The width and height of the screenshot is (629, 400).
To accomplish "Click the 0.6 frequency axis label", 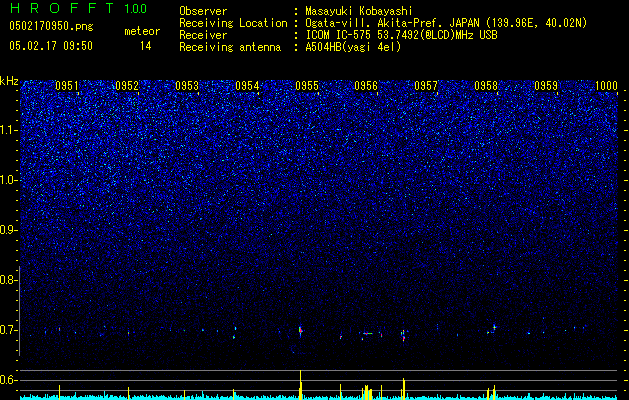I will [8, 380].
